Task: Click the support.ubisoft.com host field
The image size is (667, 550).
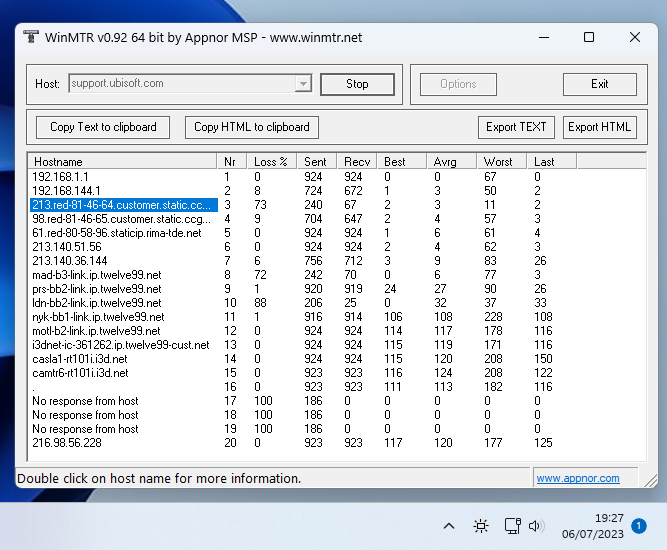Action: click(180, 84)
